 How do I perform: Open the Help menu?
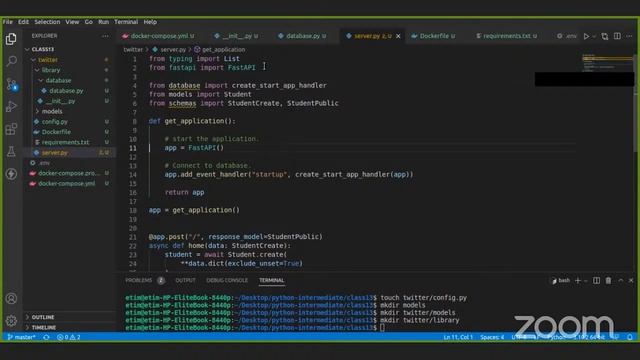[150, 22]
